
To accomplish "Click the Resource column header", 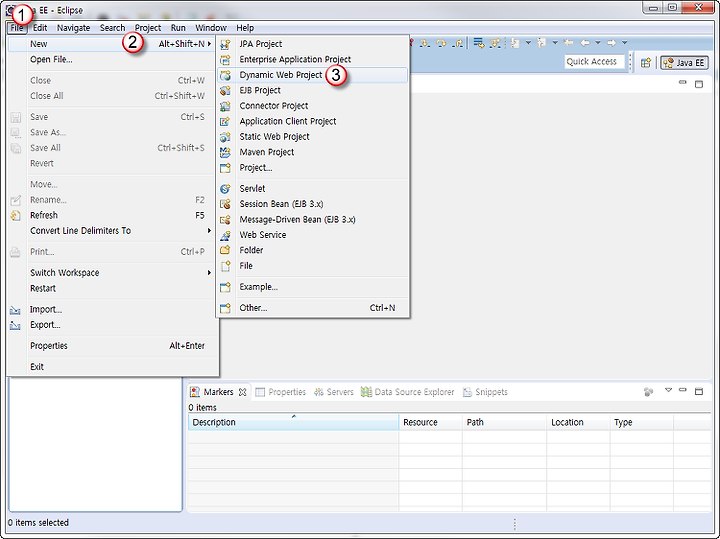I will tap(430, 422).
